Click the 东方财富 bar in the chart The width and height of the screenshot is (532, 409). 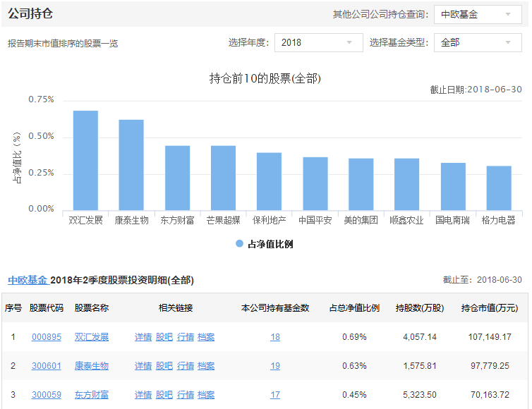(177, 178)
